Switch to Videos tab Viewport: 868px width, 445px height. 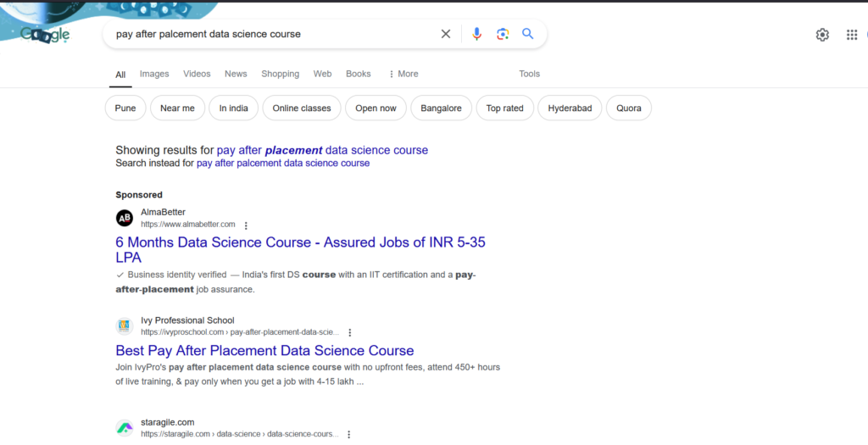click(x=197, y=74)
